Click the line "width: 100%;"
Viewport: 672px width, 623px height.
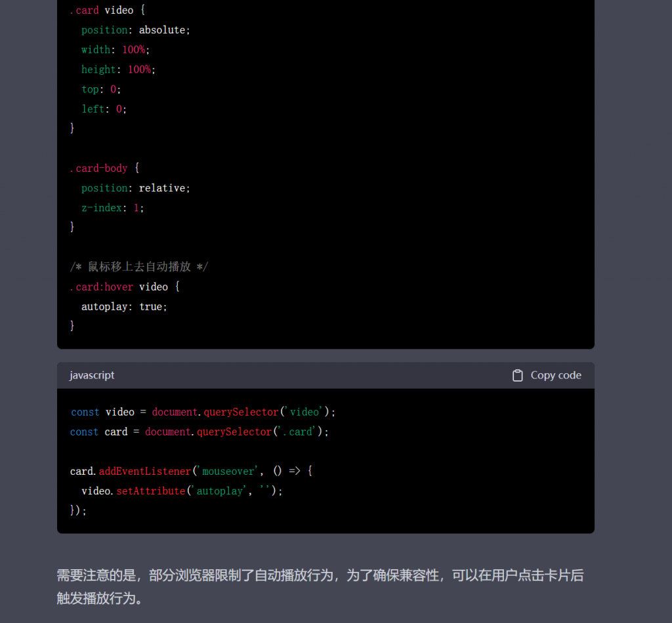point(115,50)
